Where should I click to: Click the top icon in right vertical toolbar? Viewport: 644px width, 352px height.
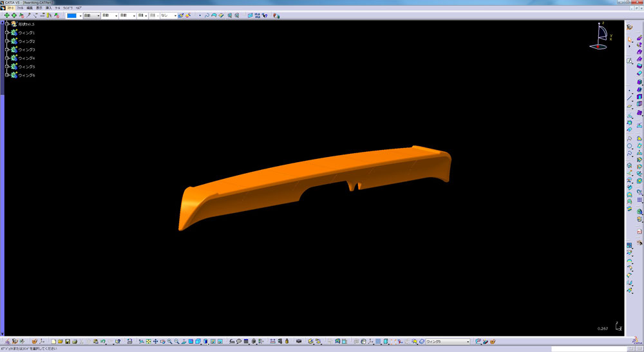[x=630, y=27]
